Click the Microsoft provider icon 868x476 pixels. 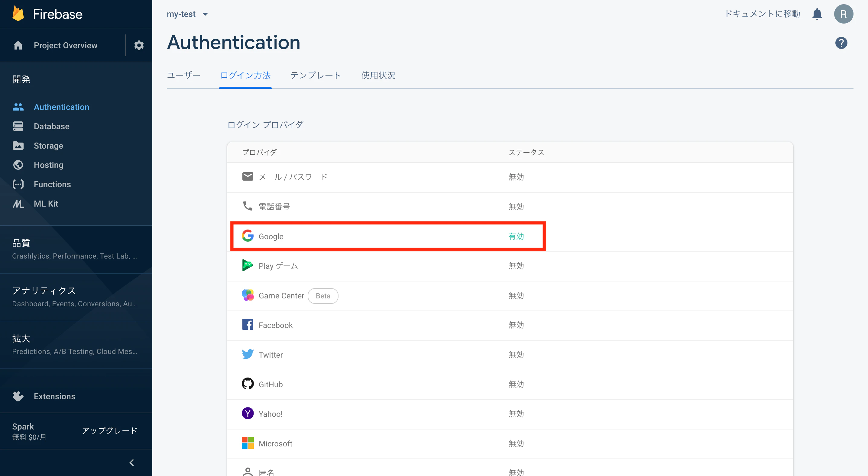pos(248,443)
